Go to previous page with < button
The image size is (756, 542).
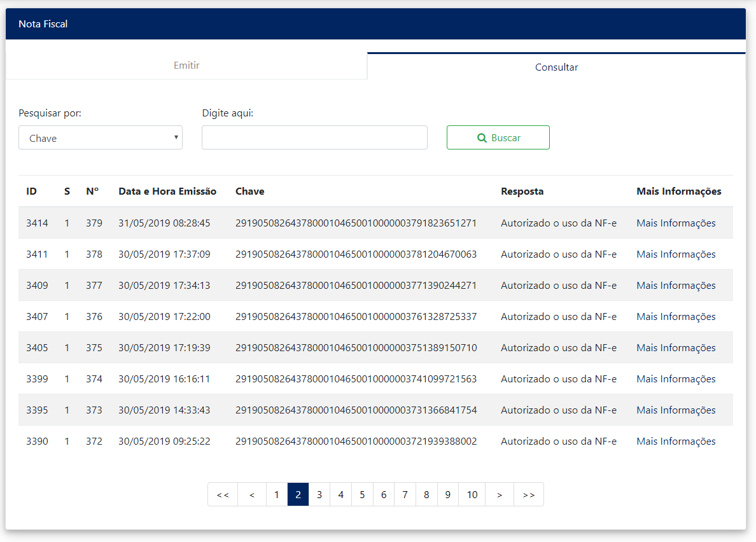(x=252, y=495)
